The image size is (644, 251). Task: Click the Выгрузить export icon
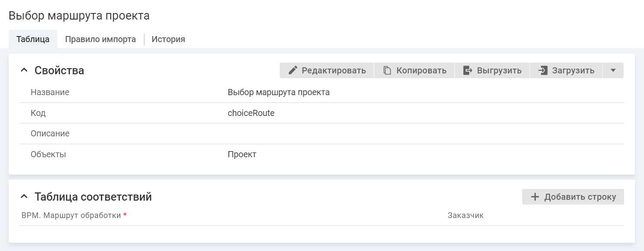pos(467,70)
